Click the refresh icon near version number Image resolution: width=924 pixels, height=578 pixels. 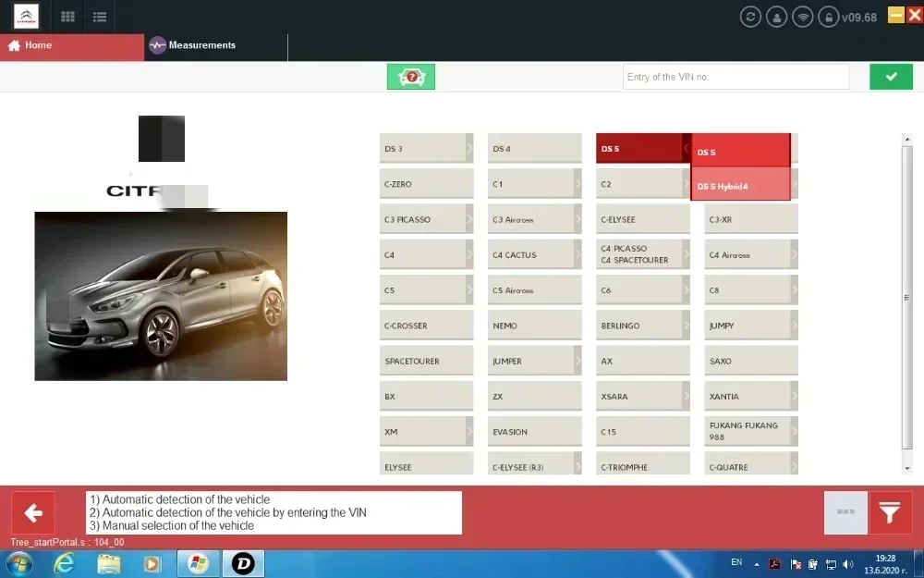coord(750,17)
